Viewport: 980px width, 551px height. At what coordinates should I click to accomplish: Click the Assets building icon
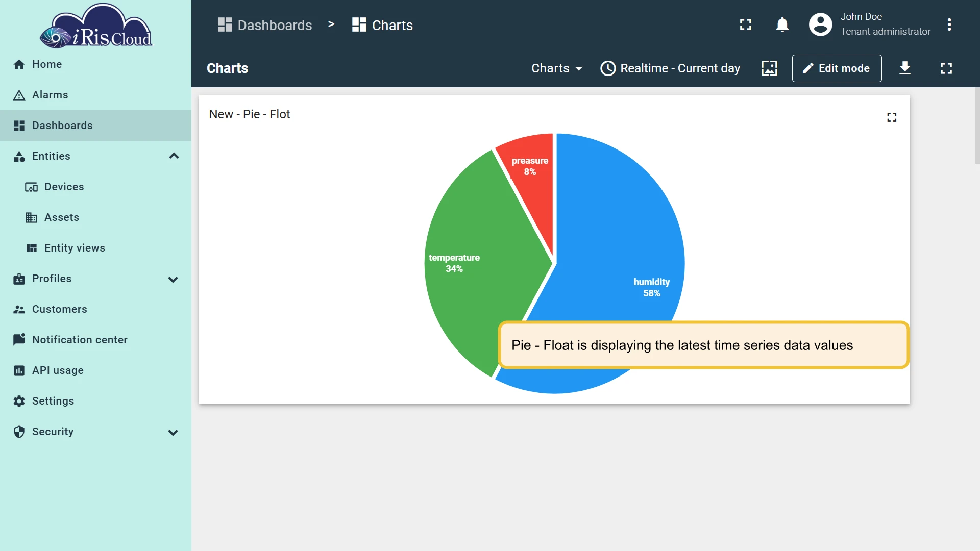31,217
